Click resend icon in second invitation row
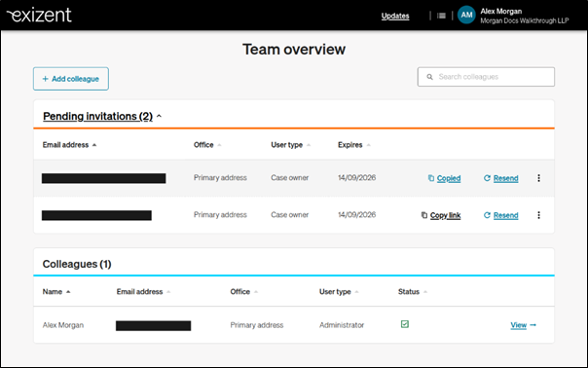588x368 pixels. (487, 215)
